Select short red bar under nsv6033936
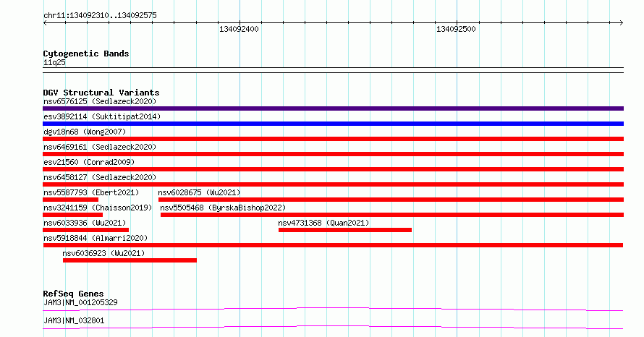Viewport: 644px width, 337px height. [86, 230]
